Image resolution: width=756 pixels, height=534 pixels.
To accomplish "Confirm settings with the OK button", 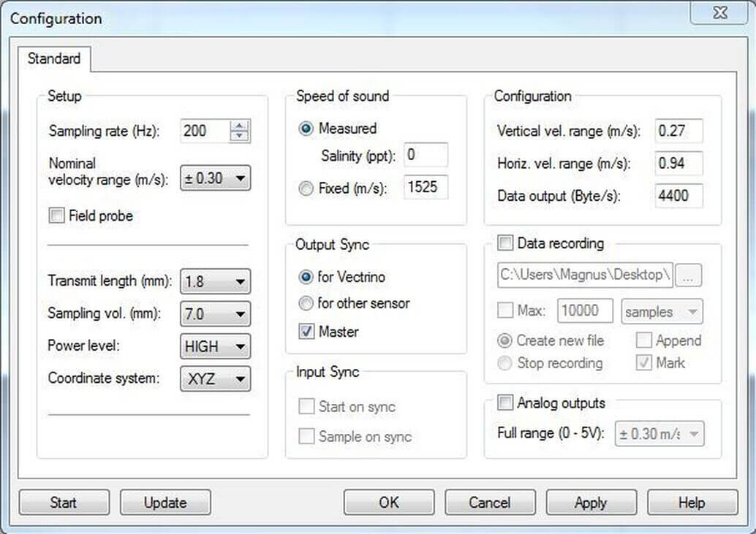I will coord(389,502).
